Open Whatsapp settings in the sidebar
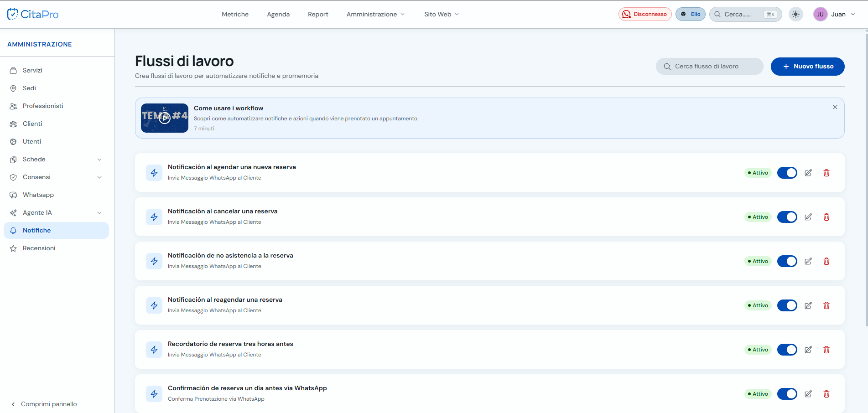The width and height of the screenshot is (868, 413). point(56,195)
